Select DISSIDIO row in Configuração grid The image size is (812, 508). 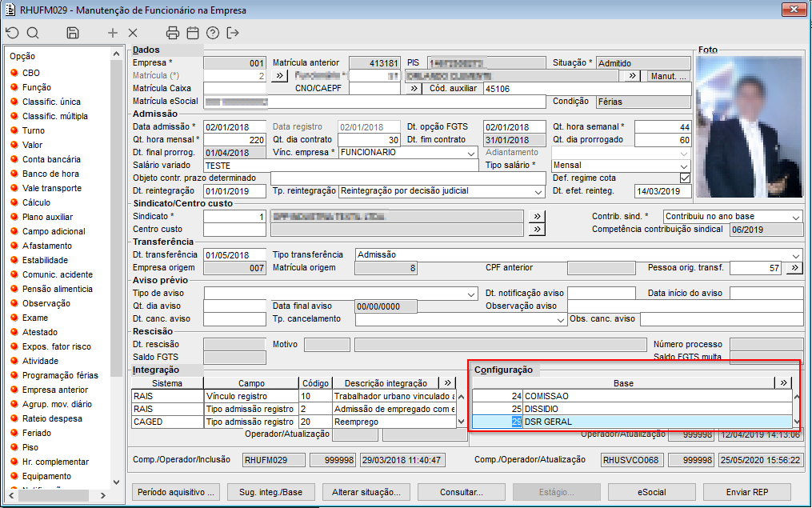click(632, 409)
